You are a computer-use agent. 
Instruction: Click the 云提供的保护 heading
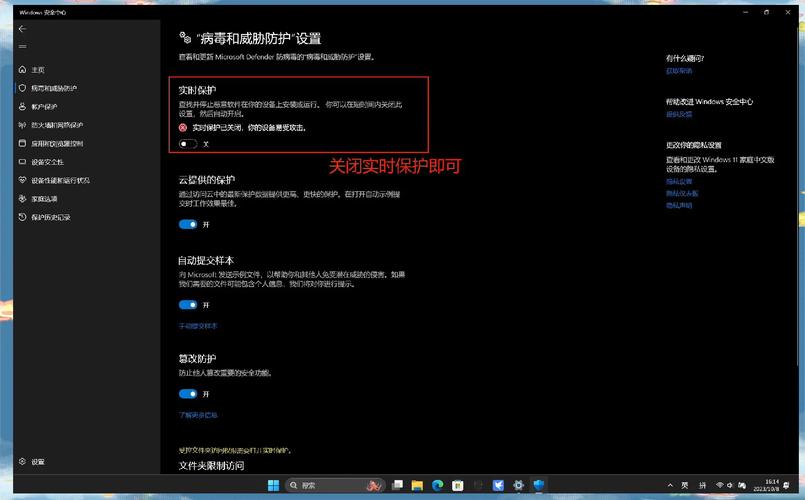(x=207, y=180)
